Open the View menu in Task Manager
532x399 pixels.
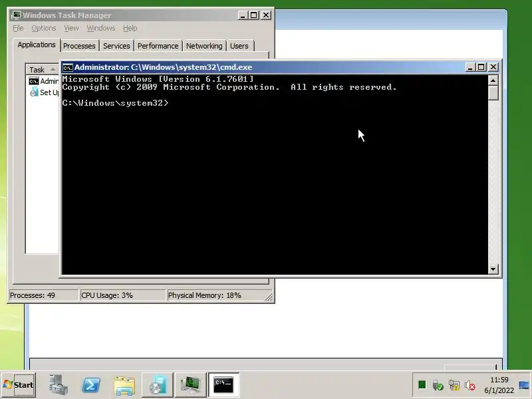71,28
